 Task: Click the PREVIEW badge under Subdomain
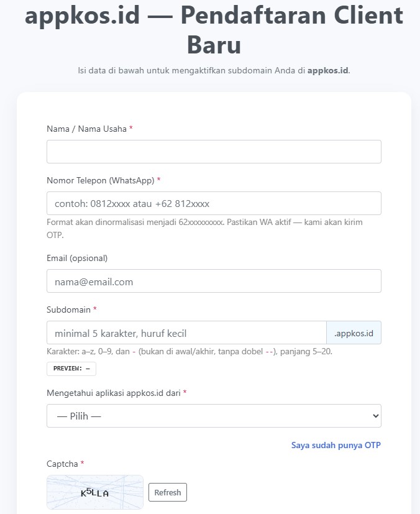pyautogui.click(x=71, y=369)
